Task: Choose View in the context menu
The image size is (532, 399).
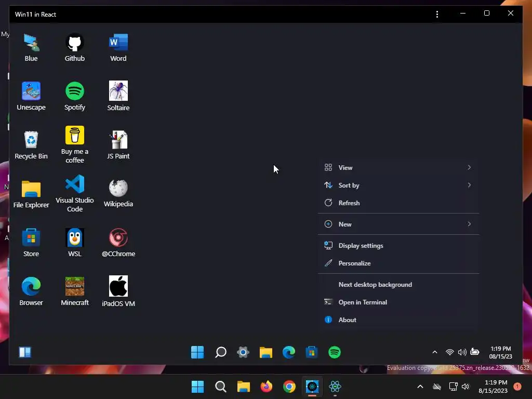Action: click(398, 167)
